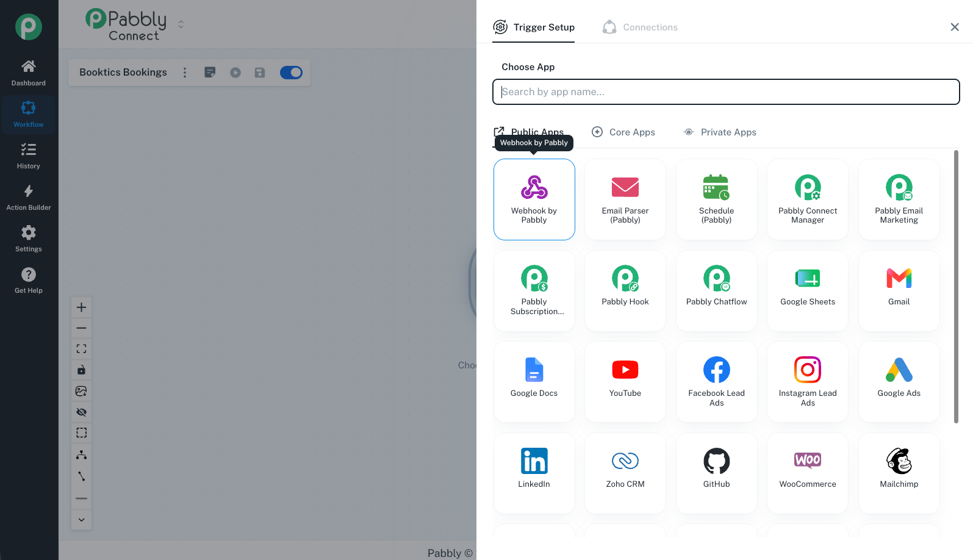Switch to Connections tab
Screen dimensions: 973x560
click(640, 27)
